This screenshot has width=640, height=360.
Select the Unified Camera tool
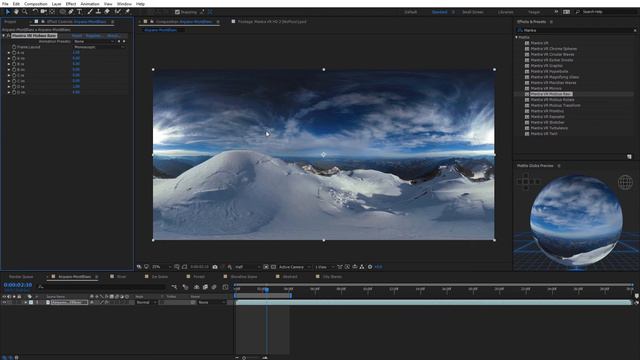44,12
